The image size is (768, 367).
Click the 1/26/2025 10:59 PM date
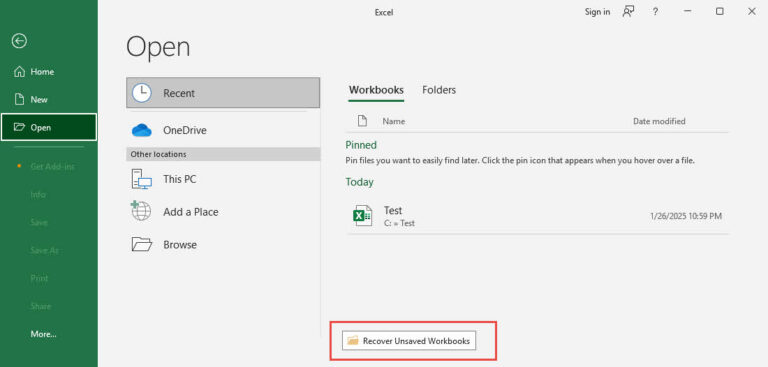[x=686, y=216]
